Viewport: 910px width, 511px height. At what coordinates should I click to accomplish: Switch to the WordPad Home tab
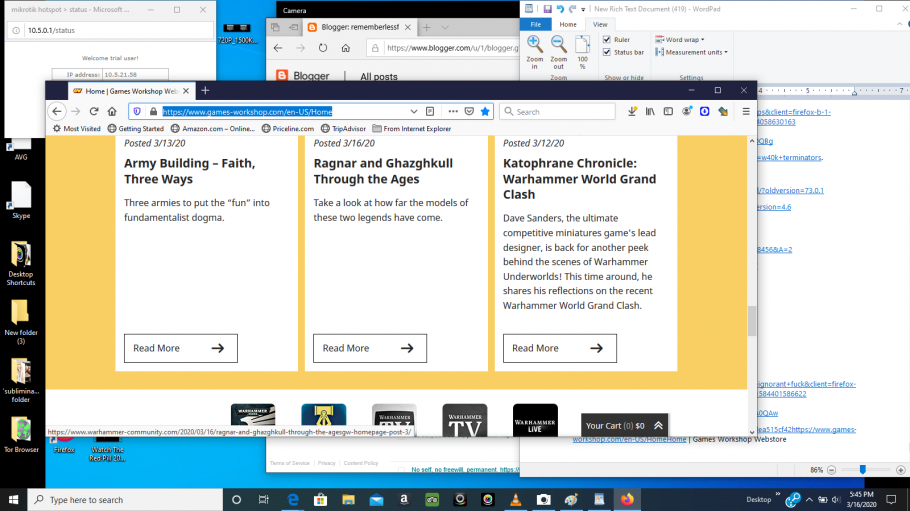coord(567,24)
